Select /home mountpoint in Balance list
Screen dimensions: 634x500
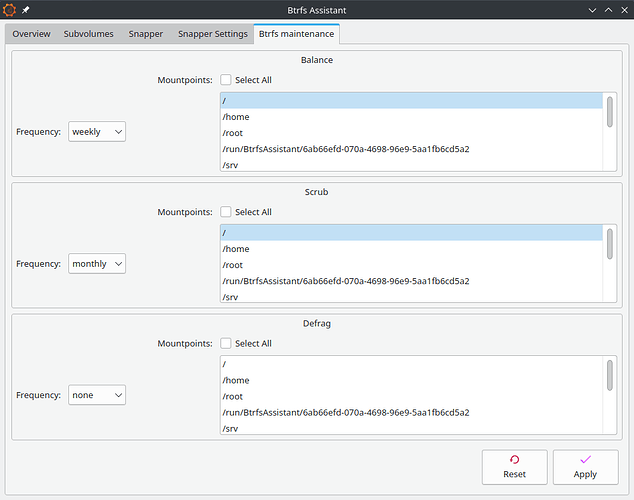pyautogui.click(x=412, y=117)
